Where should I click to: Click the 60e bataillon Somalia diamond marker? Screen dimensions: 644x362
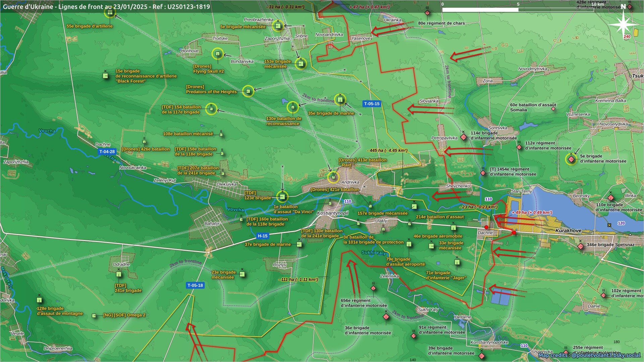point(553,109)
